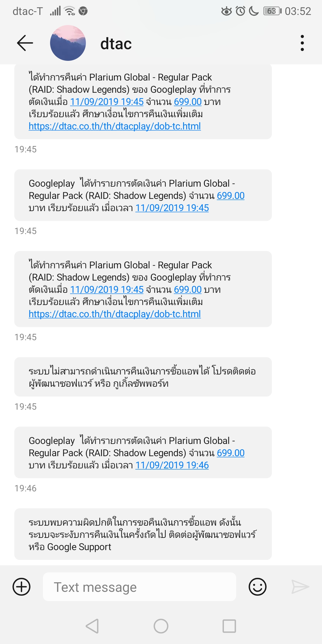Open the emoji picker
The width and height of the screenshot is (322, 644).
click(x=257, y=587)
